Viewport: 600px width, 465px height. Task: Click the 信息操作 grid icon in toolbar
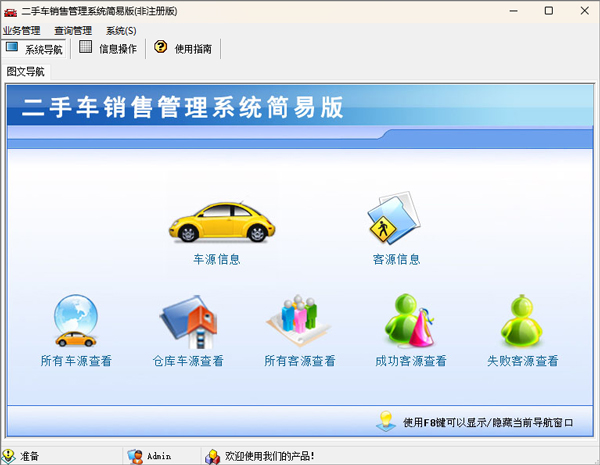point(85,47)
